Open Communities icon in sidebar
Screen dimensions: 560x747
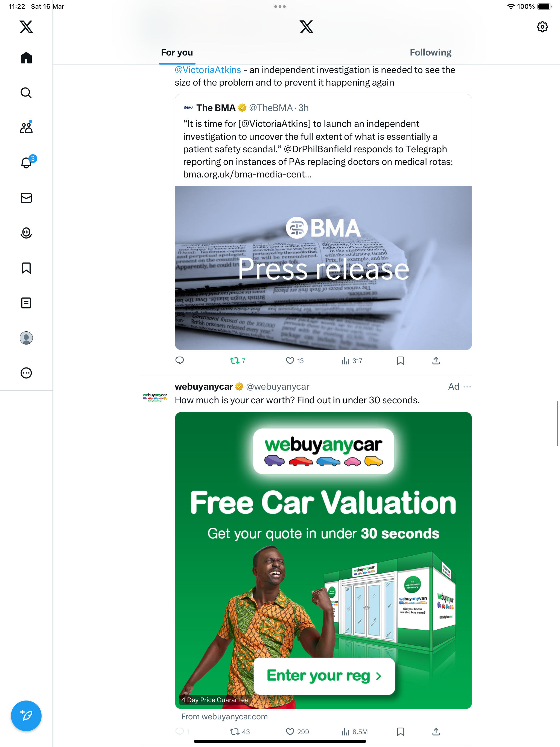coord(26,127)
